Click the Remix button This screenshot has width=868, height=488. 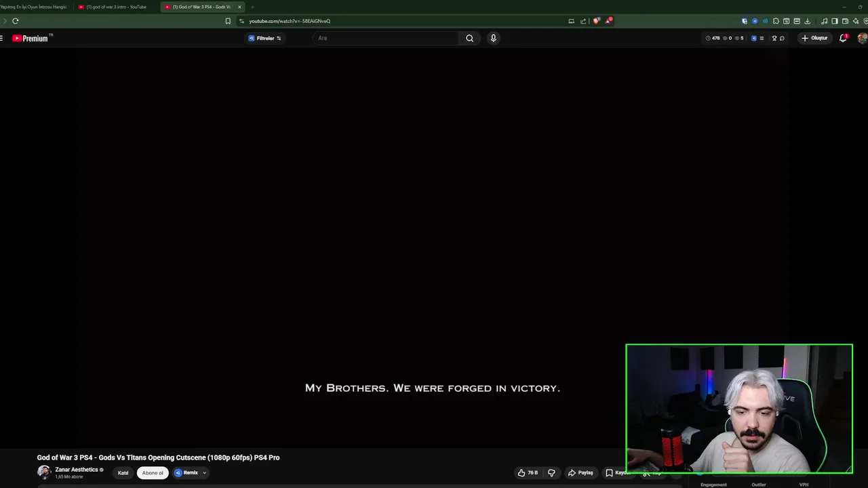(186, 473)
